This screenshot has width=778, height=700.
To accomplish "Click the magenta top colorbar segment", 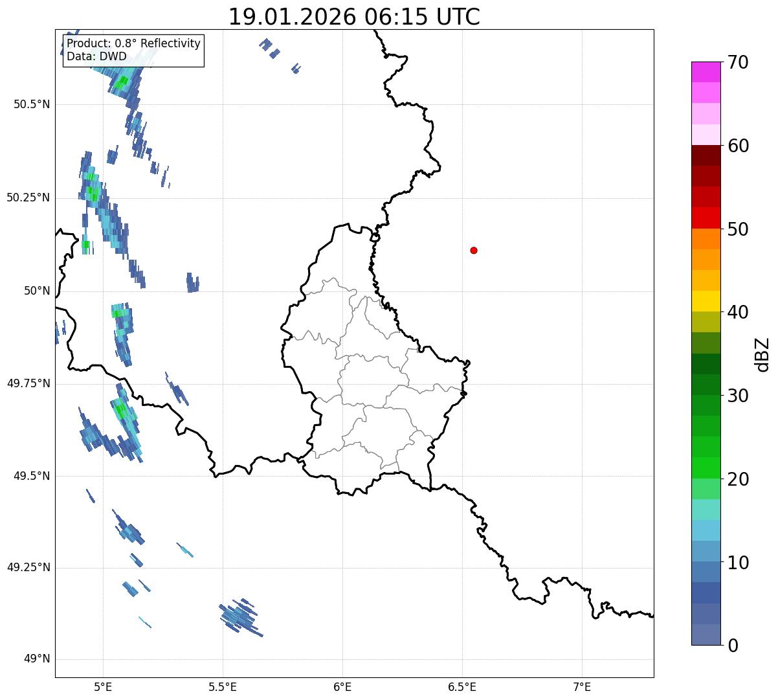I will pyautogui.click(x=706, y=72).
